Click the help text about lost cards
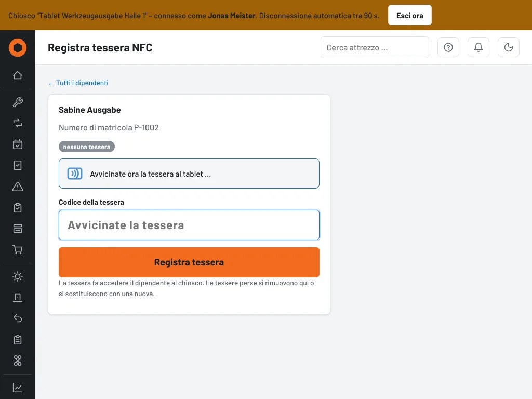 pos(187,288)
